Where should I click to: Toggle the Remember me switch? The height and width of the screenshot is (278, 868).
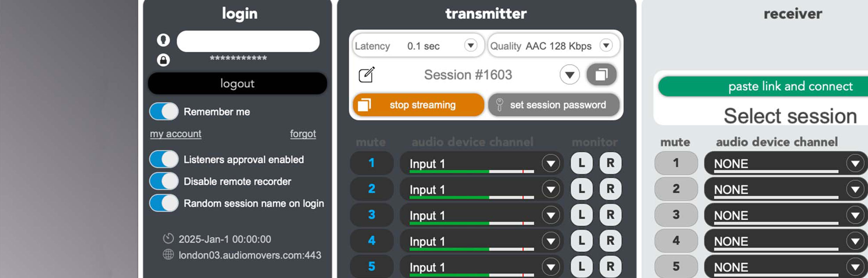(164, 112)
